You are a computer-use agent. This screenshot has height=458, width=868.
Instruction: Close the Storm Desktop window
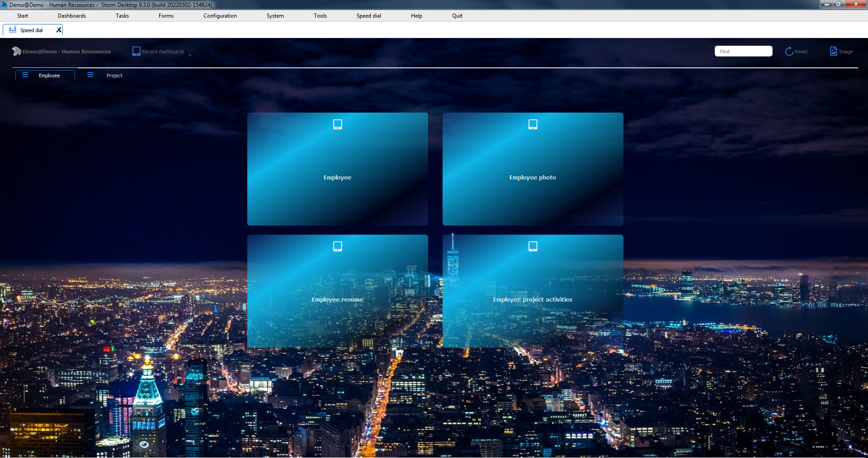[x=855, y=4]
